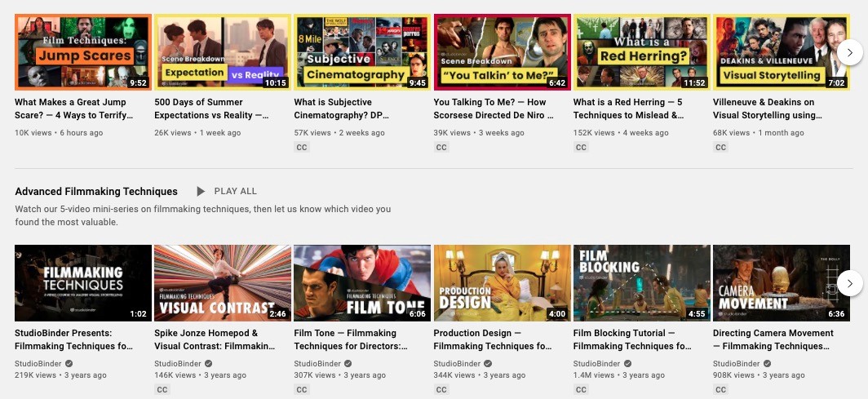
Task: Click 9:52 duration badge on Jump Scares
Action: (139, 83)
